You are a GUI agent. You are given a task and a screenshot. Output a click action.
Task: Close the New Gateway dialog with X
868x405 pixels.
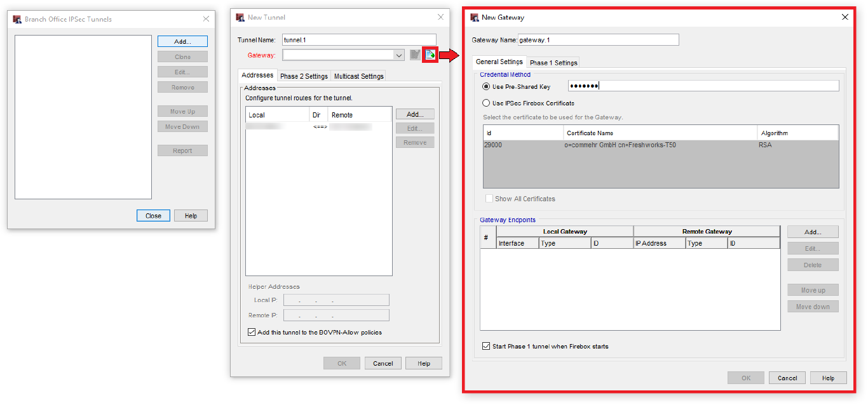coord(844,17)
